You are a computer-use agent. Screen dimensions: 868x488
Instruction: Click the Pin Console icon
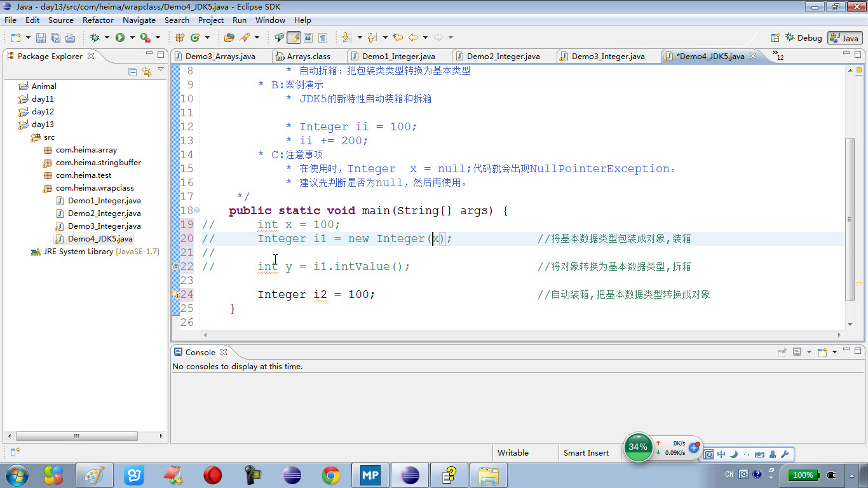[782, 352]
